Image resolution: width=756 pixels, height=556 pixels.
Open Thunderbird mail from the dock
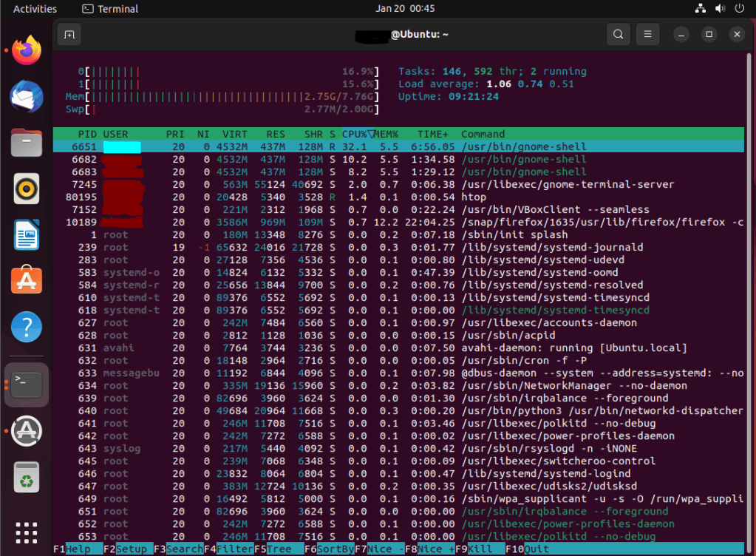click(x=27, y=97)
